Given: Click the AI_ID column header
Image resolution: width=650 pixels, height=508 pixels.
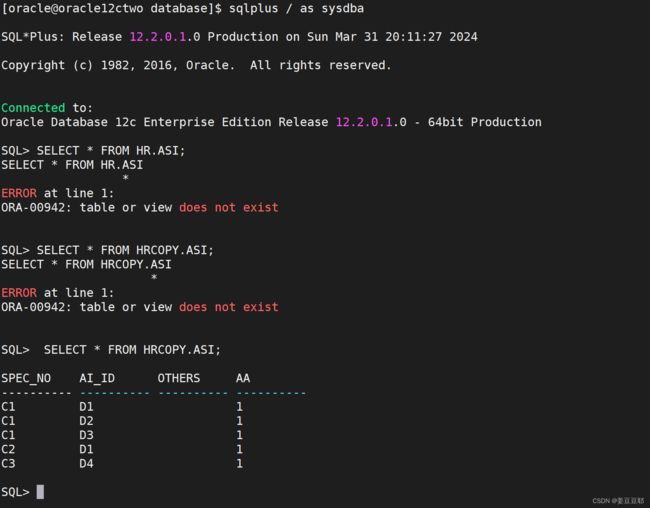Looking at the screenshot, I should (x=97, y=379).
